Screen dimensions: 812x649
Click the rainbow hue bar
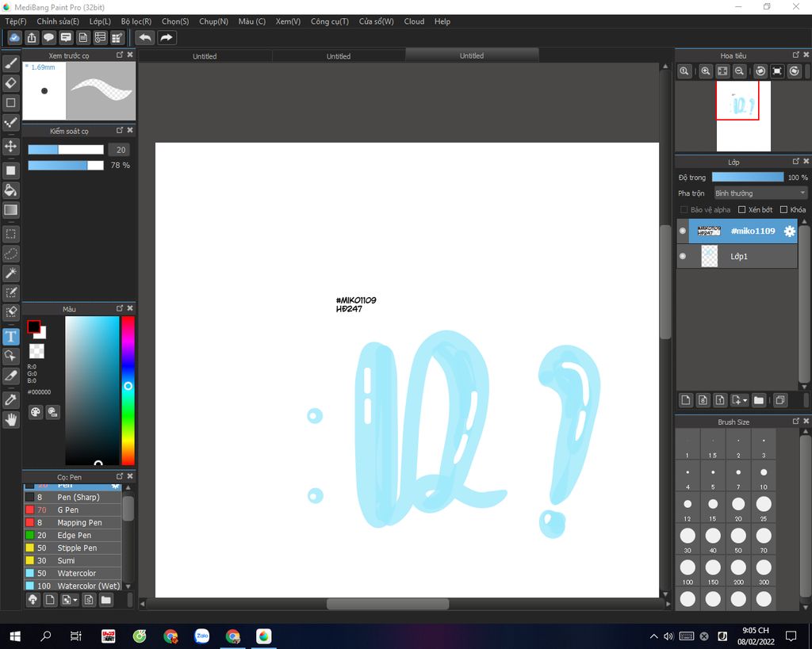click(128, 391)
